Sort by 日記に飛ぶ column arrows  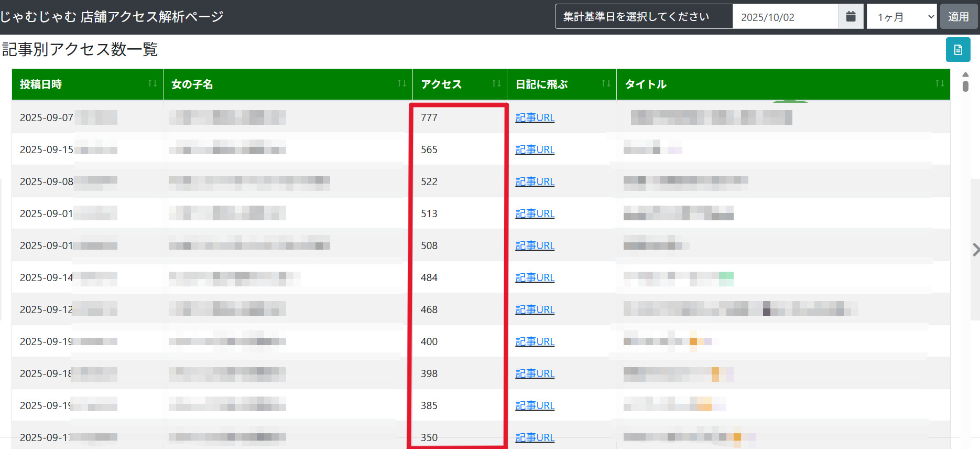[x=606, y=83]
